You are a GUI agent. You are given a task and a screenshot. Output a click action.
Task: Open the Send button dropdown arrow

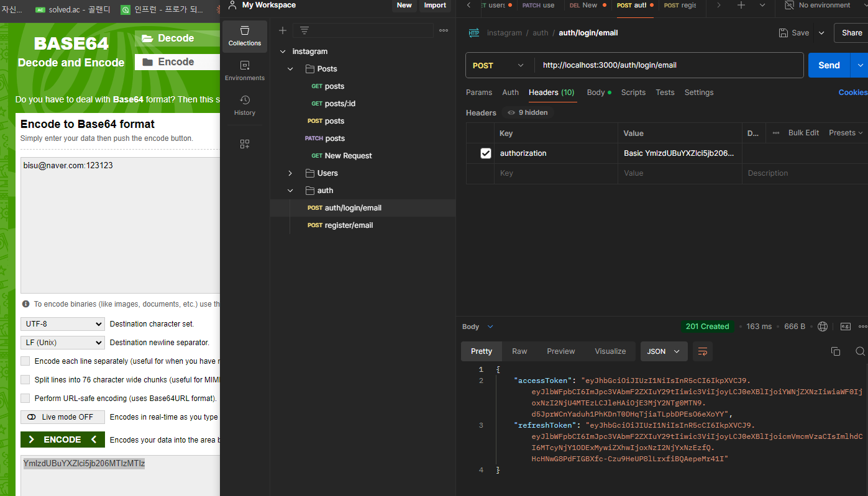coord(861,65)
